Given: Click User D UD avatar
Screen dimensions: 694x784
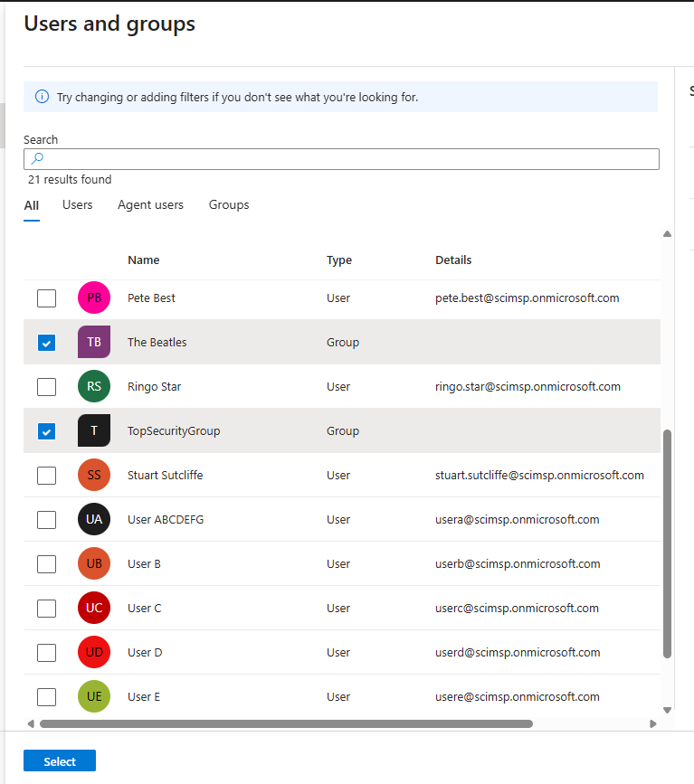Looking at the screenshot, I should 94,652.
